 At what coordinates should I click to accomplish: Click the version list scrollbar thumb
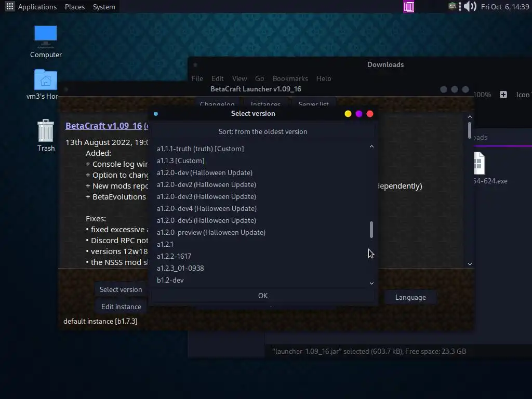click(371, 230)
